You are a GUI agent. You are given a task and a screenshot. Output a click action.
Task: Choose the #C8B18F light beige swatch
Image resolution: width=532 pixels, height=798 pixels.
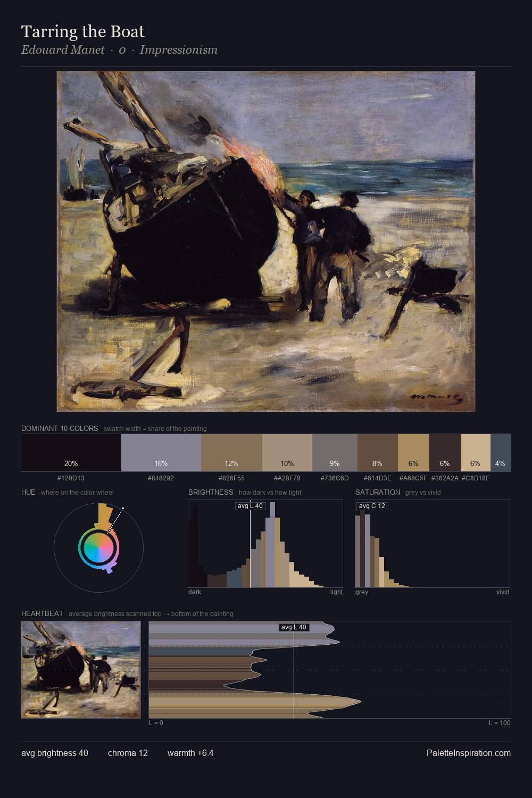pos(476,453)
